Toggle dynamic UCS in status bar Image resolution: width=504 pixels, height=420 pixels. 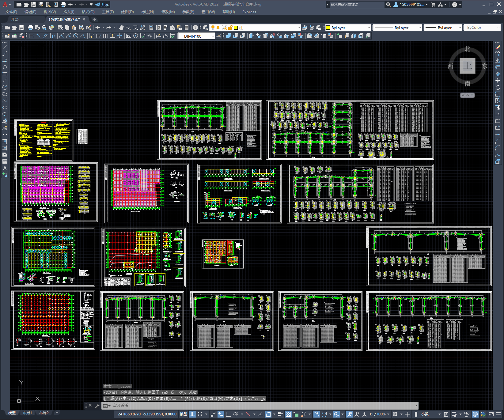316,414
